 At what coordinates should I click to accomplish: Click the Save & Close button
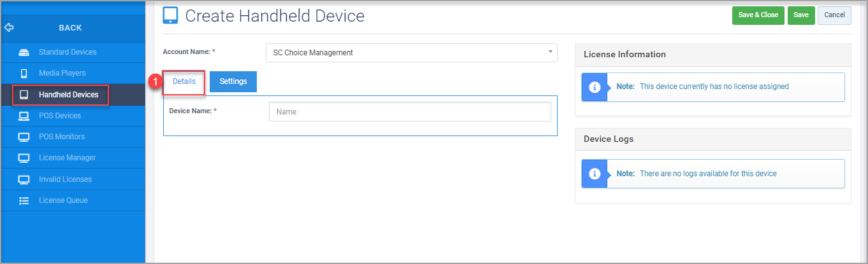pos(758,15)
